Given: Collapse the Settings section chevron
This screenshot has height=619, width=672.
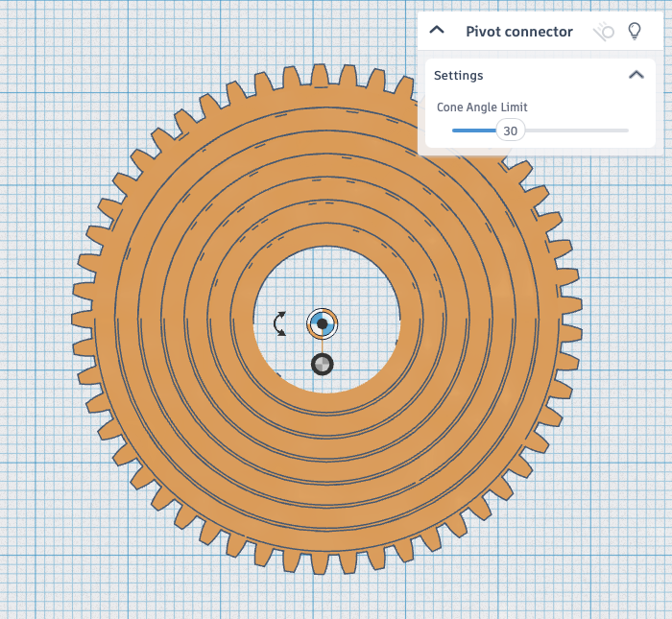Looking at the screenshot, I should (x=636, y=75).
